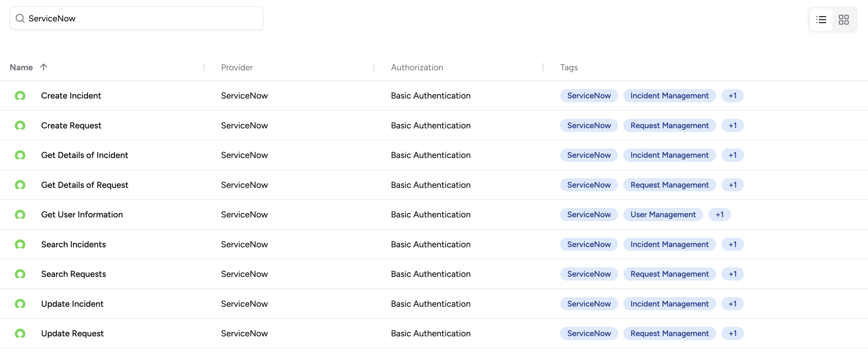This screenshot has width=868, height=353.
Task: Click the Tags column header
Action: [x=569, y=67]
